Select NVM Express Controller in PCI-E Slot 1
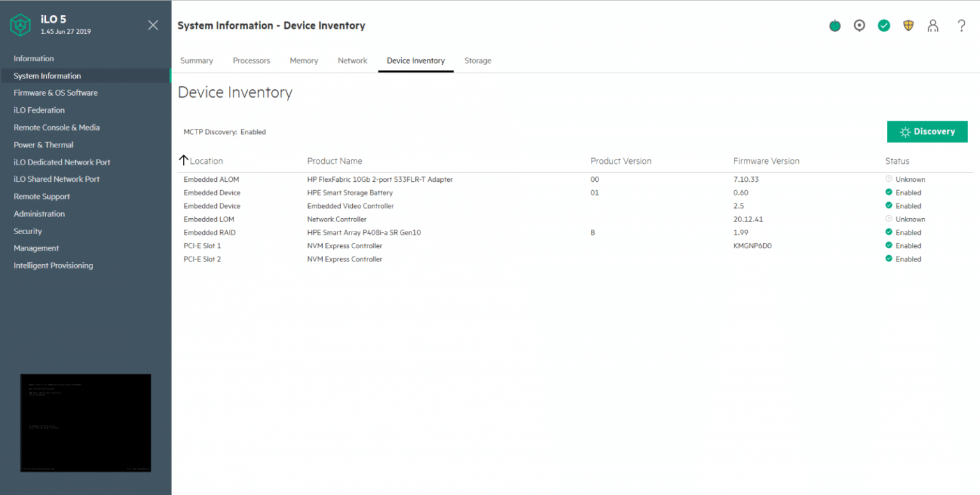980x495 pixels. 345,246
